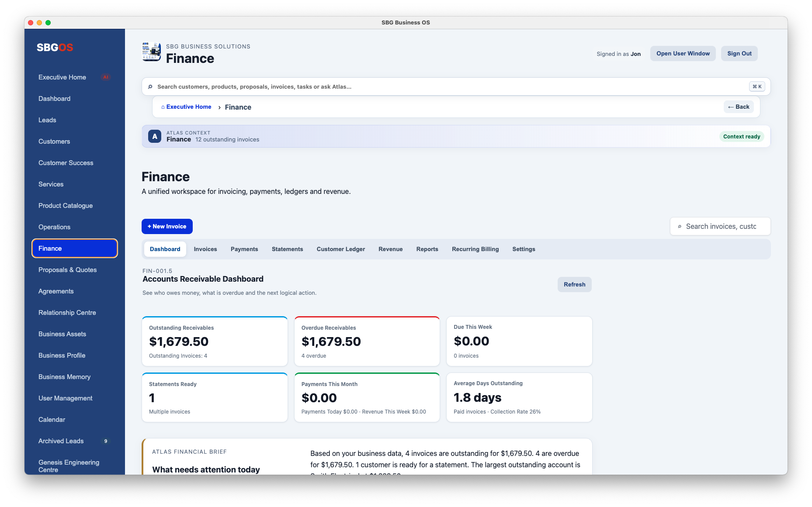Click the Context ready status pill

tap(742, 137)
